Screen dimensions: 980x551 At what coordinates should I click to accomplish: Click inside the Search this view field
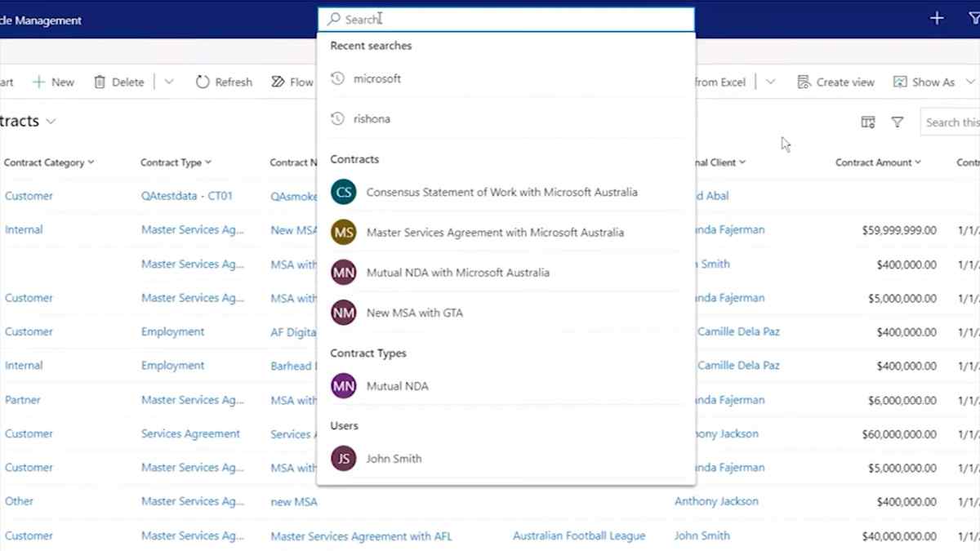pyautogui.click(x=955, y=121)
